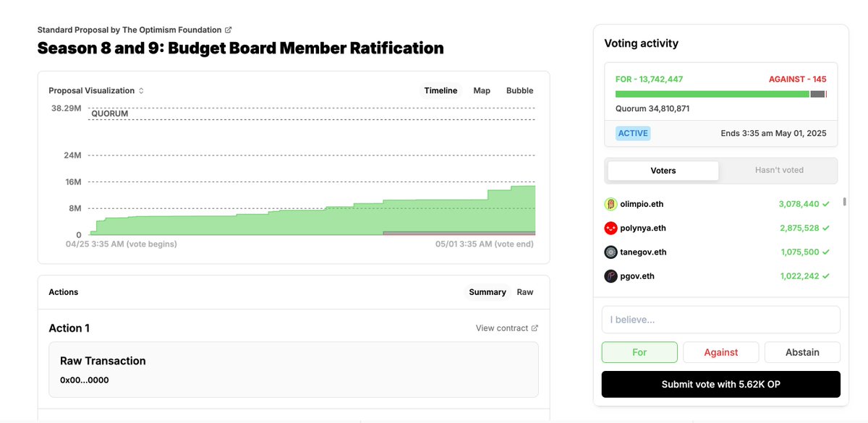868x423 pixels.
Task: Choose the For vote option
Action: (x=639, y=352)
